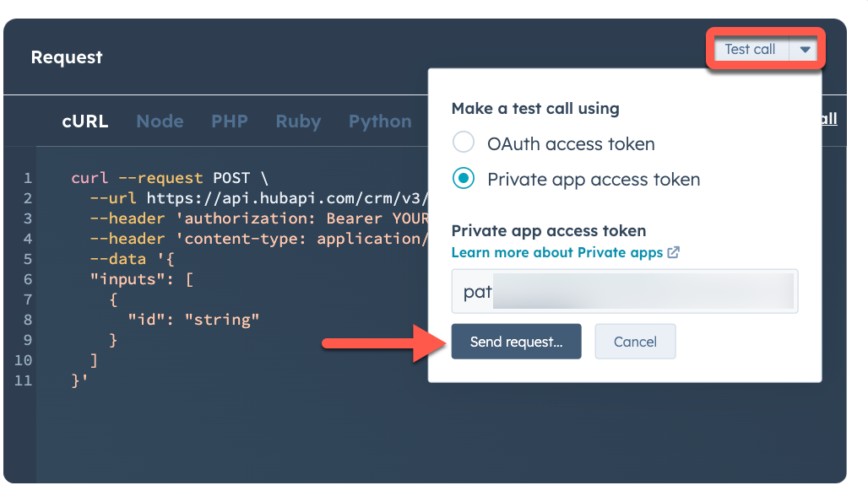This screenshot has height=496, width=868.
Task: Click the Request panel title
Action: click(67, 57)
